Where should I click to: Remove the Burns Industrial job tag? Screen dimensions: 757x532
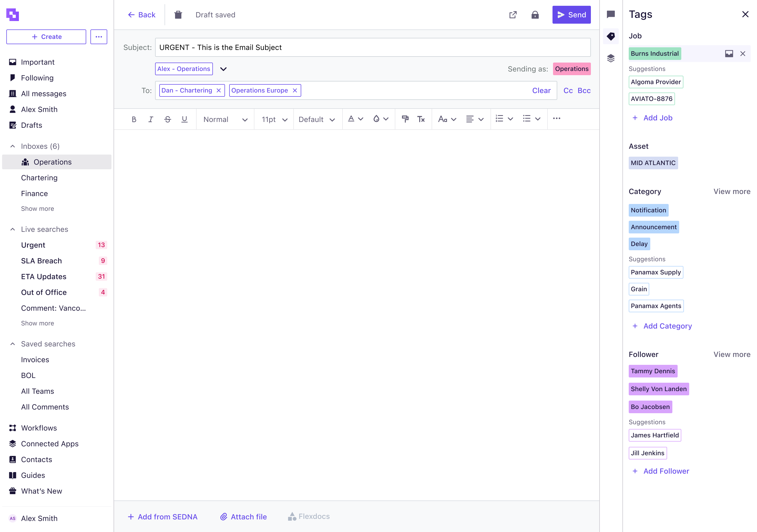(x=743, y=53)
